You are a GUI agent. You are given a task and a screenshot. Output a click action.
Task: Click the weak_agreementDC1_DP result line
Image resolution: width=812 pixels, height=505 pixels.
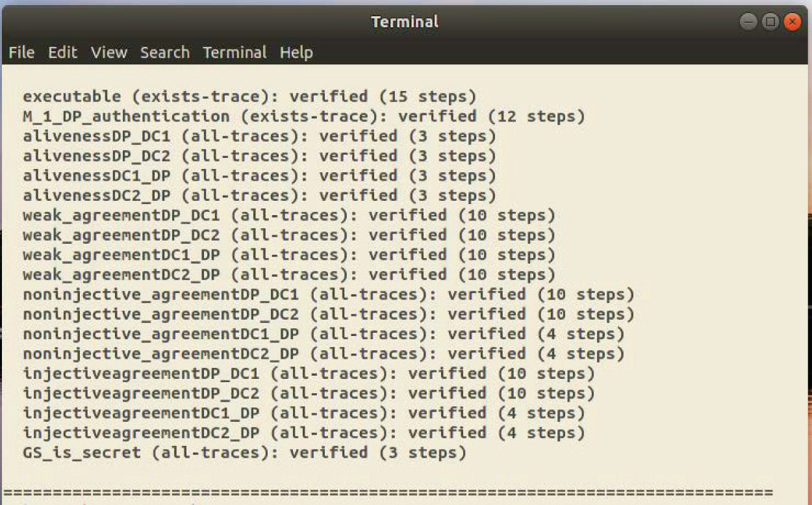pos(289,255)
